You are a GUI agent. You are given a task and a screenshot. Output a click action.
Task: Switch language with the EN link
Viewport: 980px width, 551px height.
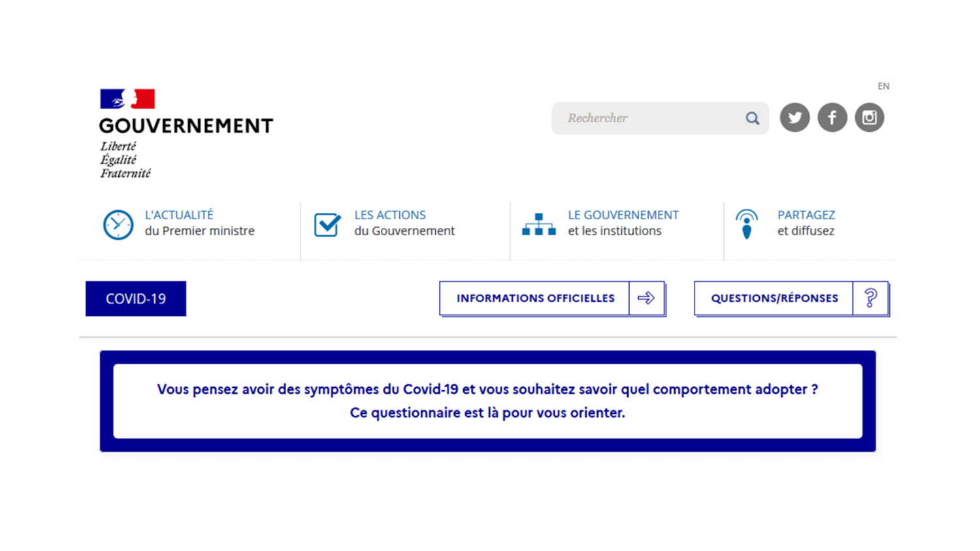[x=883, y=86]
